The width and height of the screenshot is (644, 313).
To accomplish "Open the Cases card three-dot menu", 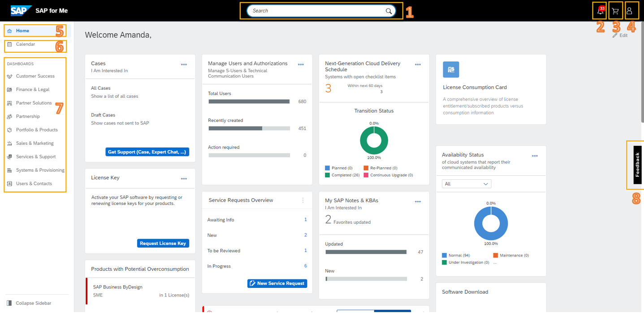I will (x=184, y=65).
